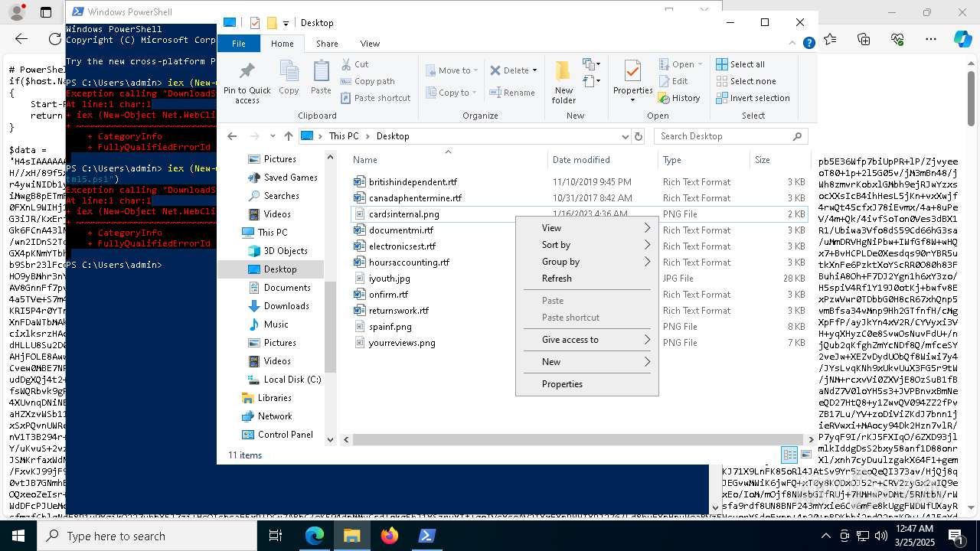Open Explorer Help question mark icon
Viewport: 980px width, 551px height.
(x=808, y=44)
